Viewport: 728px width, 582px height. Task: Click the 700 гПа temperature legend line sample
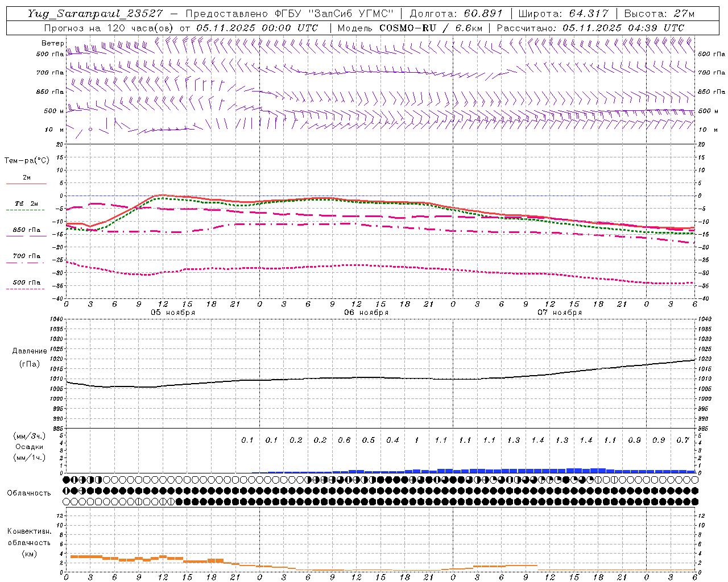tap(25, 263)
